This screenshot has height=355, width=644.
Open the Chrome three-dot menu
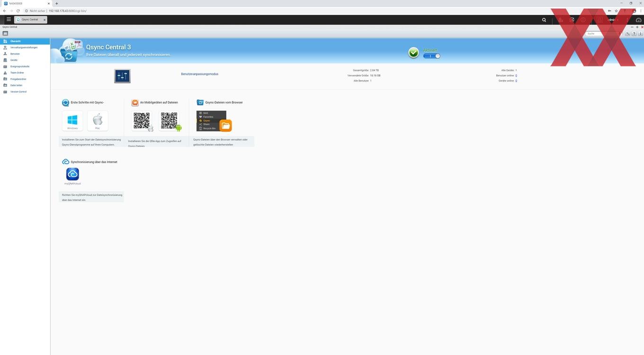pos(641,10)
